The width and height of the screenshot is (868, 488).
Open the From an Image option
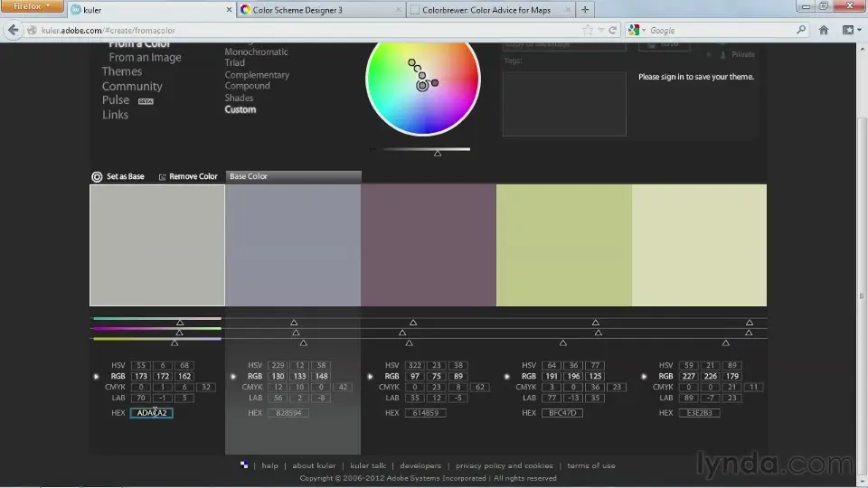tap(145, 58)
